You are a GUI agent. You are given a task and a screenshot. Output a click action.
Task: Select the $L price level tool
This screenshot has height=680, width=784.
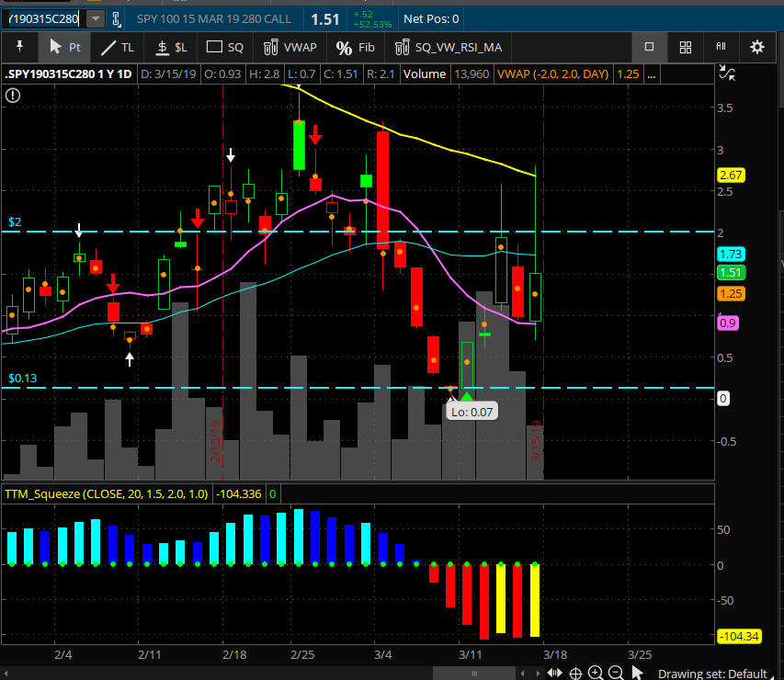171,47
